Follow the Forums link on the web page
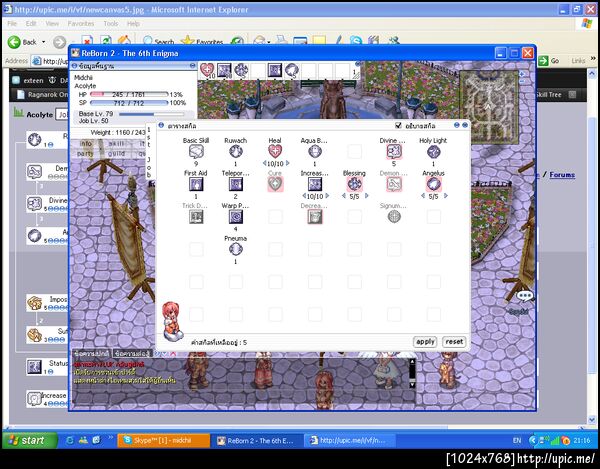The height and width of the screenshot is (469, 600). click(x=562, y=175)
